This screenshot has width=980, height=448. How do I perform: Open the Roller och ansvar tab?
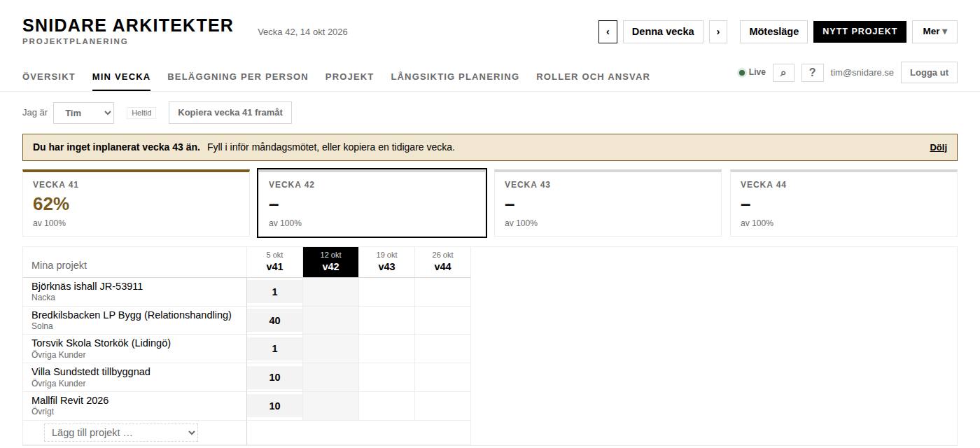point(593,76)
